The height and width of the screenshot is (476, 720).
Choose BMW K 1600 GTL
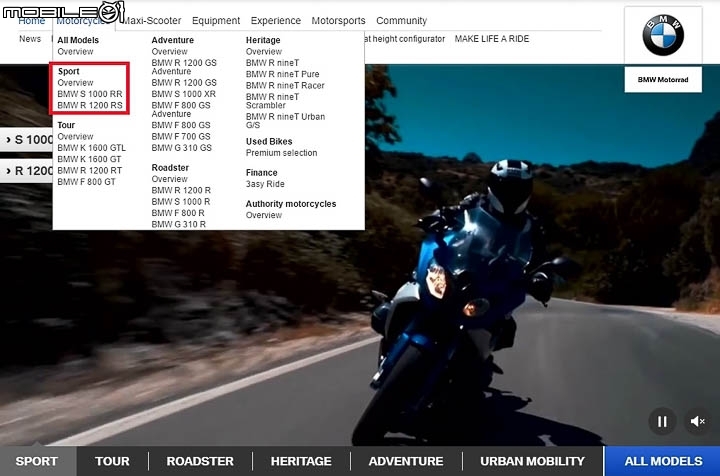pyautogui.click(x=91, y=148)
